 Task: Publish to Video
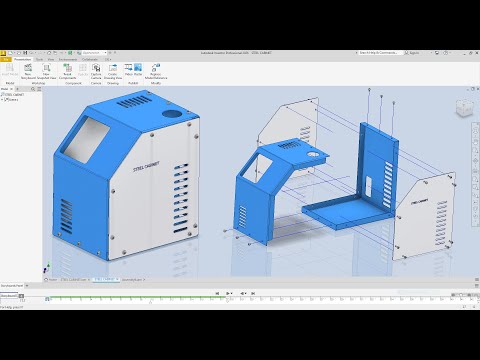click(128, 70)
